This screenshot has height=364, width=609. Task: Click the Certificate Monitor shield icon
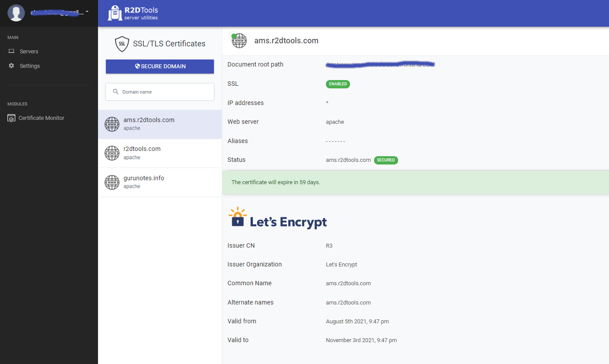tap(11, 118)
